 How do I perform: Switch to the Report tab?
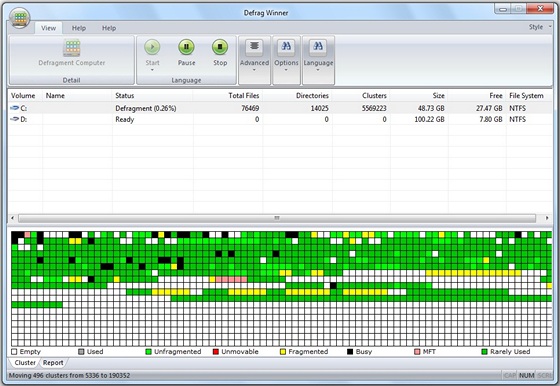[x=53, y=363]
